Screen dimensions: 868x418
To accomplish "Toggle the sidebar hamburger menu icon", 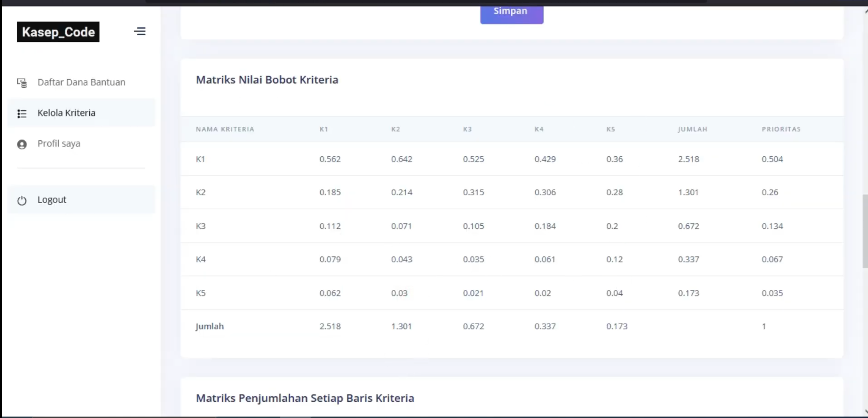I will click(x=140, y=31).
